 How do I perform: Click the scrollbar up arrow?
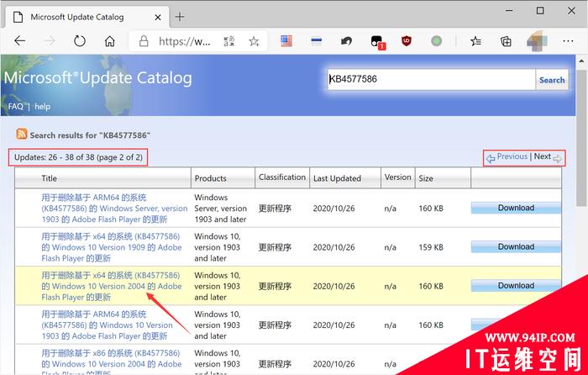(x=581, y=61)
